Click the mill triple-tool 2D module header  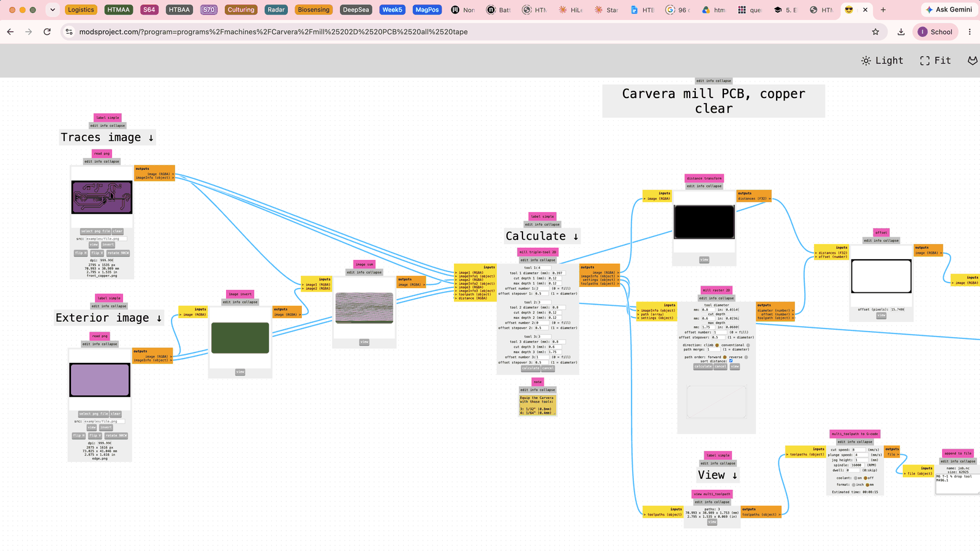[x=538, y=252]
